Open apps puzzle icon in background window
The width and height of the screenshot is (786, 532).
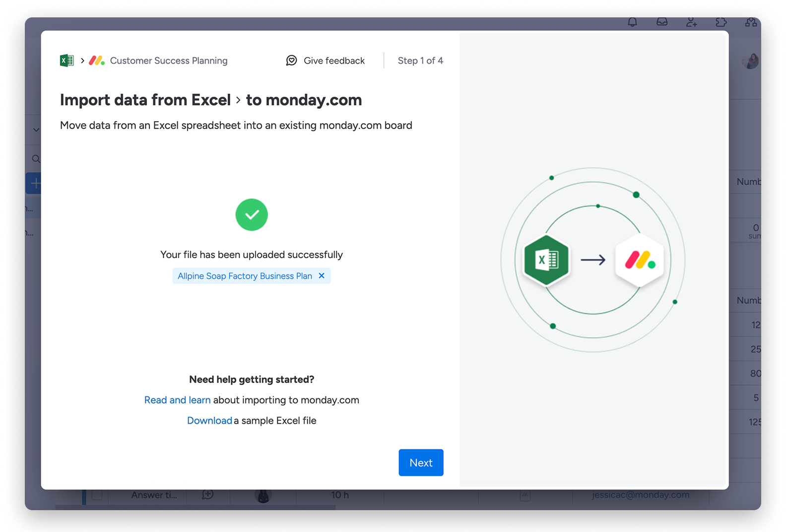[721, 22]
